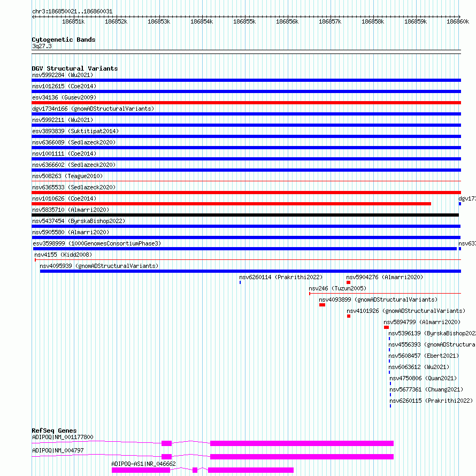The width and height of the screenshot is (476, 476).
Task: Select nsv5677361 (Chuang2021) label
Action: [x=426, y=389]
